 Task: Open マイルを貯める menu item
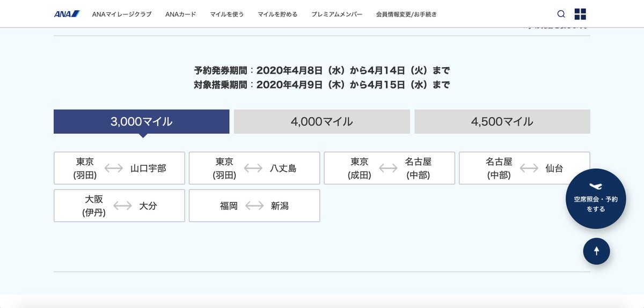[x=277, y=14]
